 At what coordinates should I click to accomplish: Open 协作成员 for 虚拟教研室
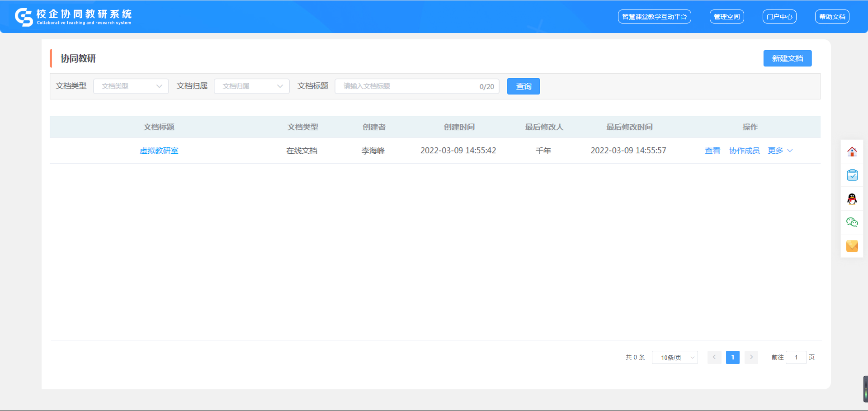point(744,151)
